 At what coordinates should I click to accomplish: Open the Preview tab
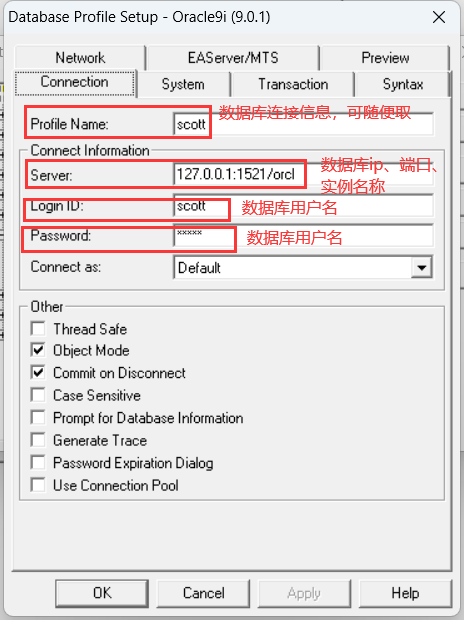(385, 58)
